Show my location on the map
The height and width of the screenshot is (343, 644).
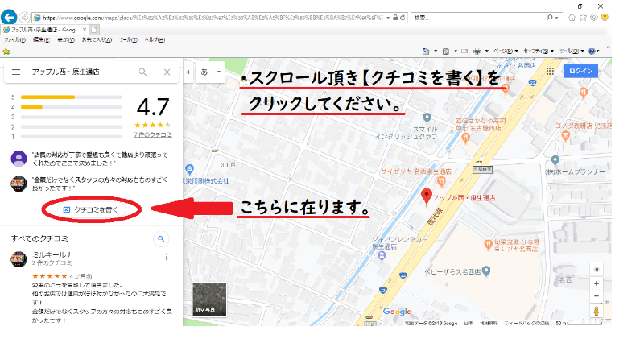point(596,269)
